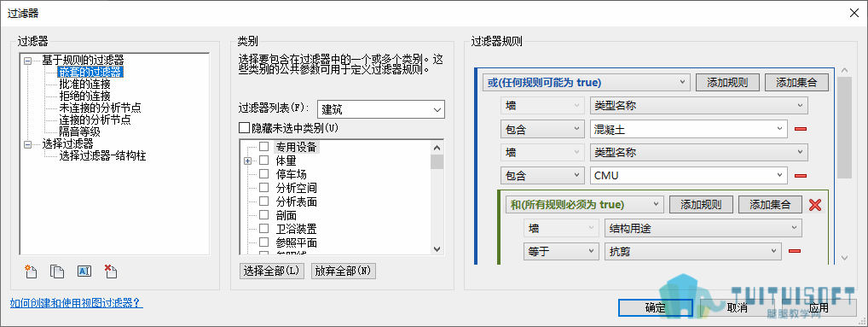
Task: Expand the 体量 category node
Action: coord(248,161)
